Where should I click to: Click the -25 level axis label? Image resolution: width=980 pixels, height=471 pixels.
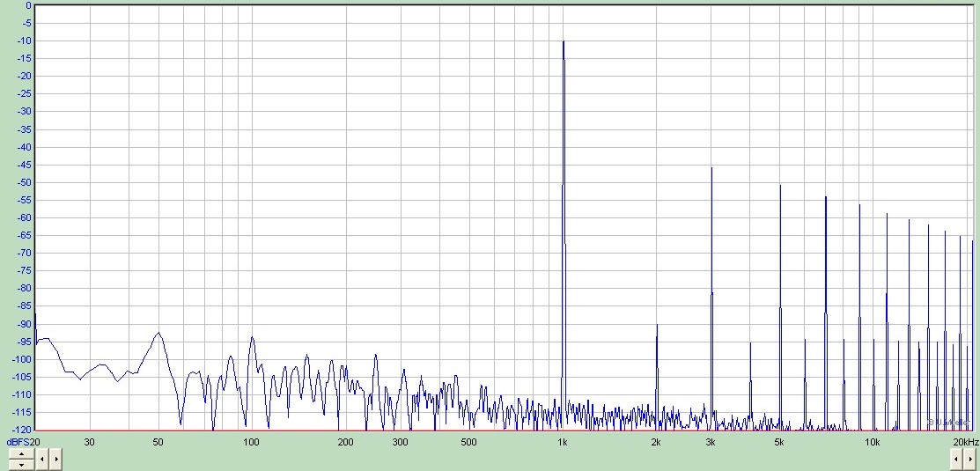[x=24, y=94]
